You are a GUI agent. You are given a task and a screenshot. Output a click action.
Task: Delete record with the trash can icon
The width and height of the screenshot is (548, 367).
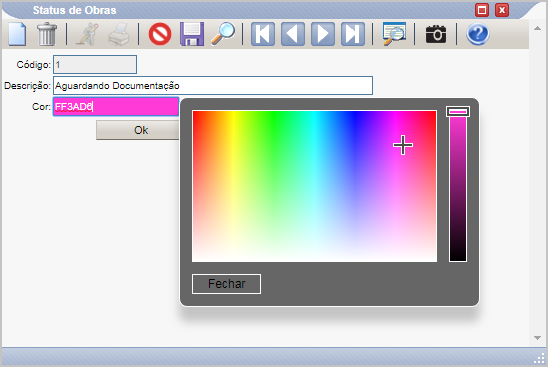pos(47,34)
